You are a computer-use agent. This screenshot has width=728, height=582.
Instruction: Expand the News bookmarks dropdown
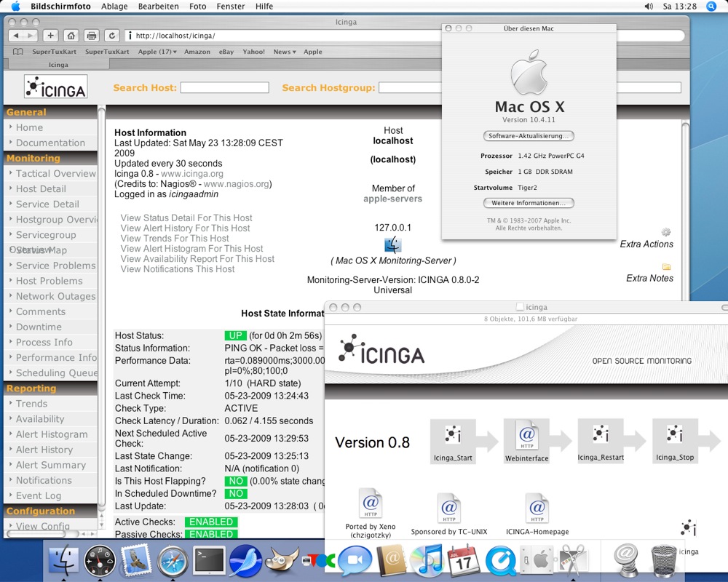284,52
